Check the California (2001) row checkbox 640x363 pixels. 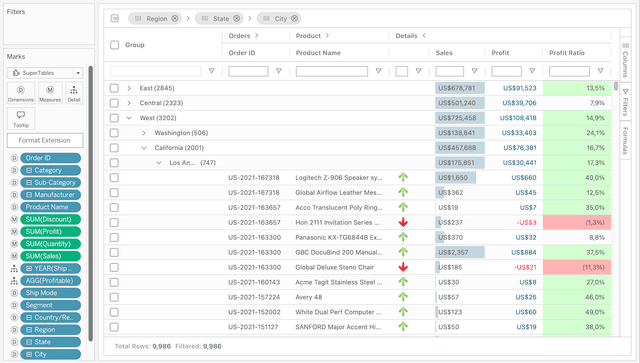pyautogui.click(x=114, y=148)
